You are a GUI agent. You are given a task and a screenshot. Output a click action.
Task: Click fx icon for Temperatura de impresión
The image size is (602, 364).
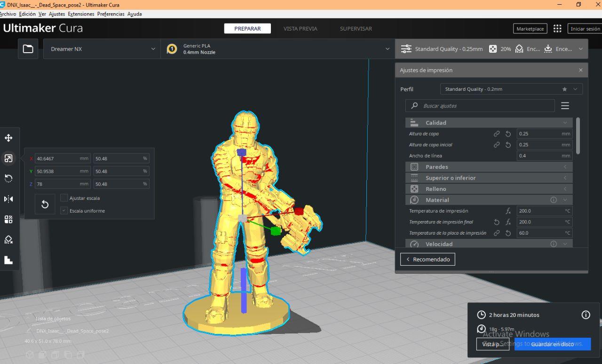click(508, 211)
